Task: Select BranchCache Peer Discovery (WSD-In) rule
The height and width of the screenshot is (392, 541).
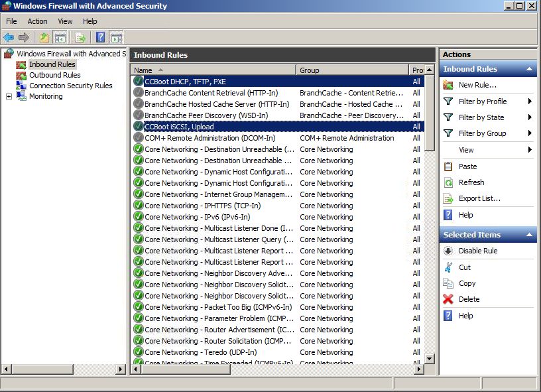Action: [x=278, y=115]
